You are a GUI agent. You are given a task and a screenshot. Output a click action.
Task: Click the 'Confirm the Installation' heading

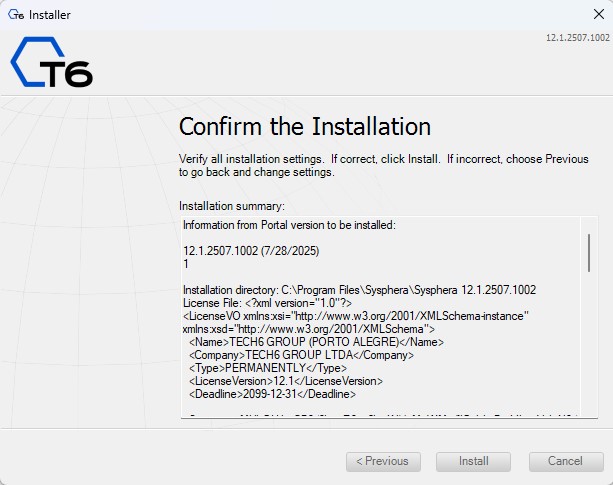point(305,127)
